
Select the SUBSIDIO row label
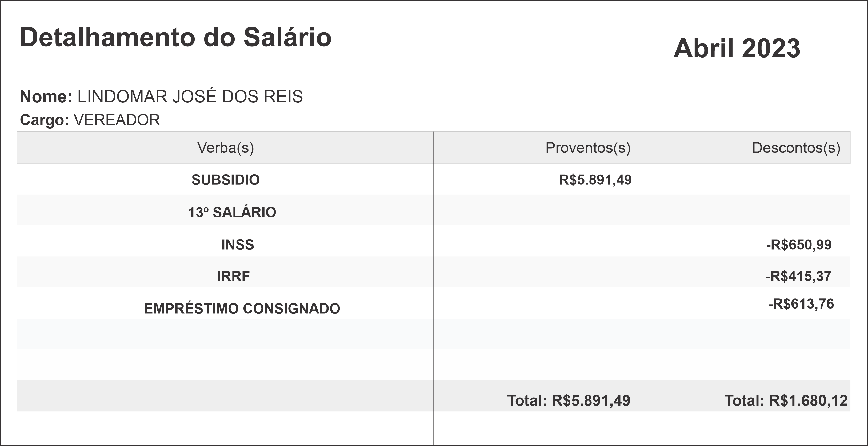225,180
